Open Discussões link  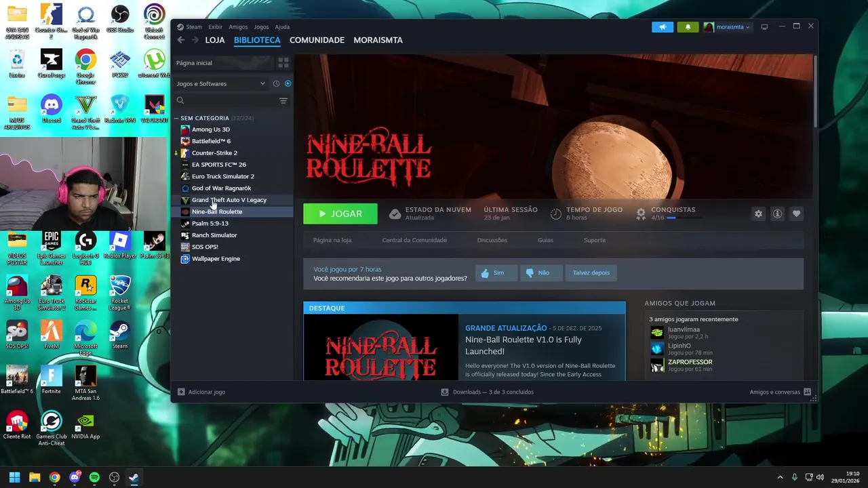click(492, 240)
